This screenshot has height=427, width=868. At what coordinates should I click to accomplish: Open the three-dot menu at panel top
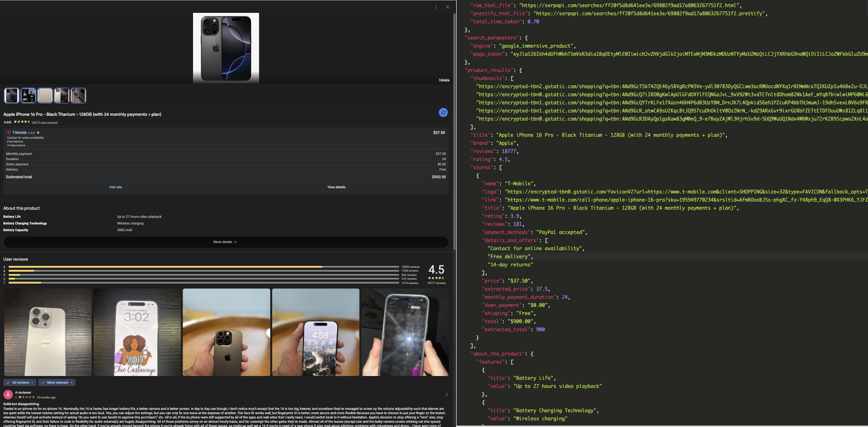436,7
